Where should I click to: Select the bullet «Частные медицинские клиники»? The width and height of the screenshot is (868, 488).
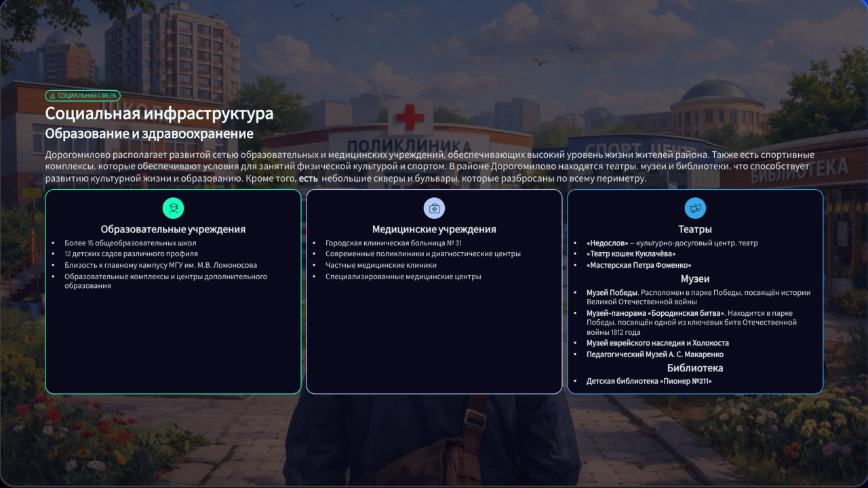381,265
